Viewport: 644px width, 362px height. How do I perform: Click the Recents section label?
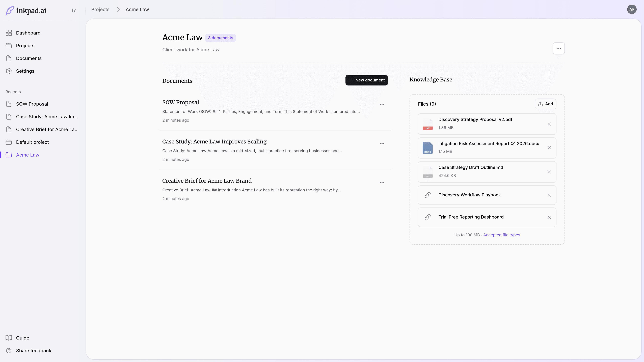click(13, 92)
